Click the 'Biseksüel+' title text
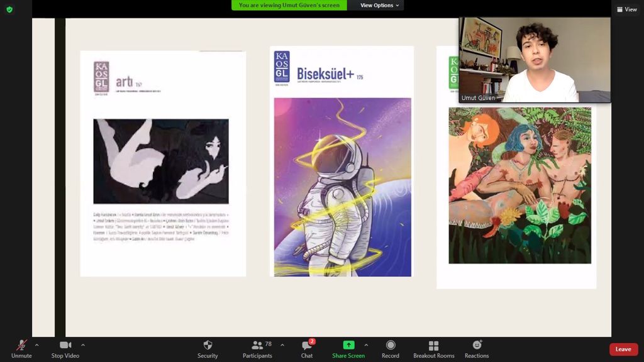This screenshot has width=644, height=362. click(325, 74)
